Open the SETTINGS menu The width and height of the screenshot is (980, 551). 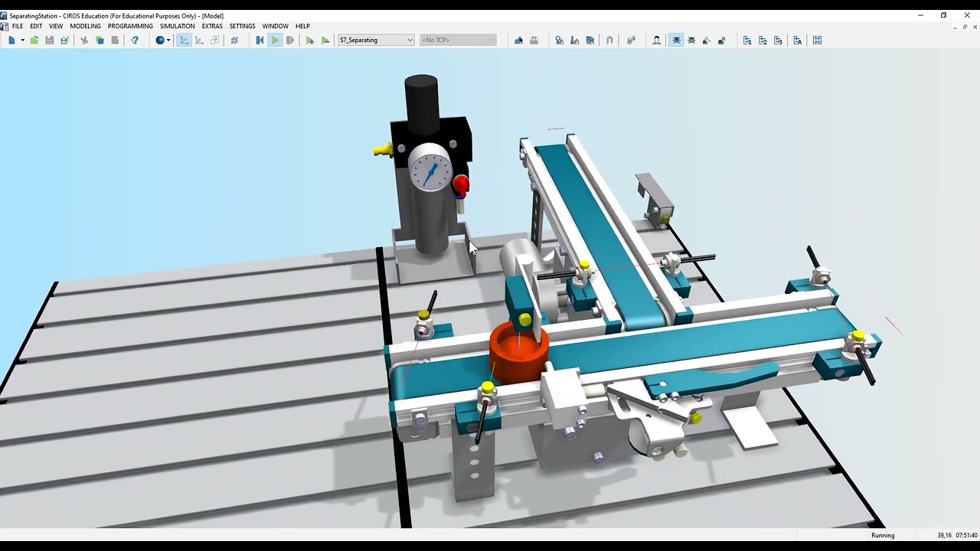click(x=242, y=26)
